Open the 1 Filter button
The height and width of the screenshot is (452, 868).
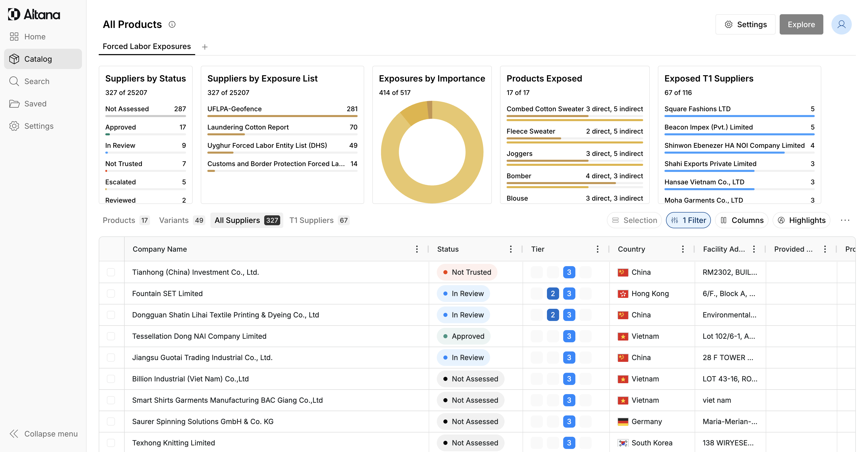688,220
